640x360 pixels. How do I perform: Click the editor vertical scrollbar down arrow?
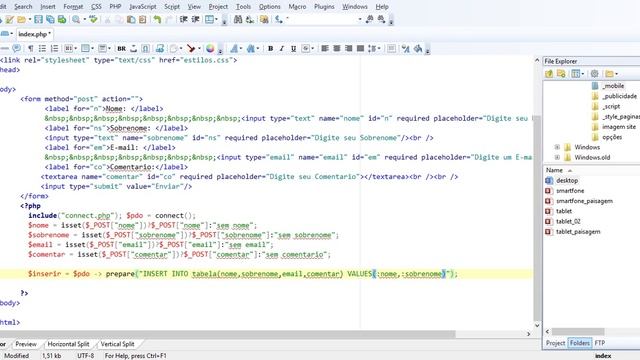click(537, 325)
